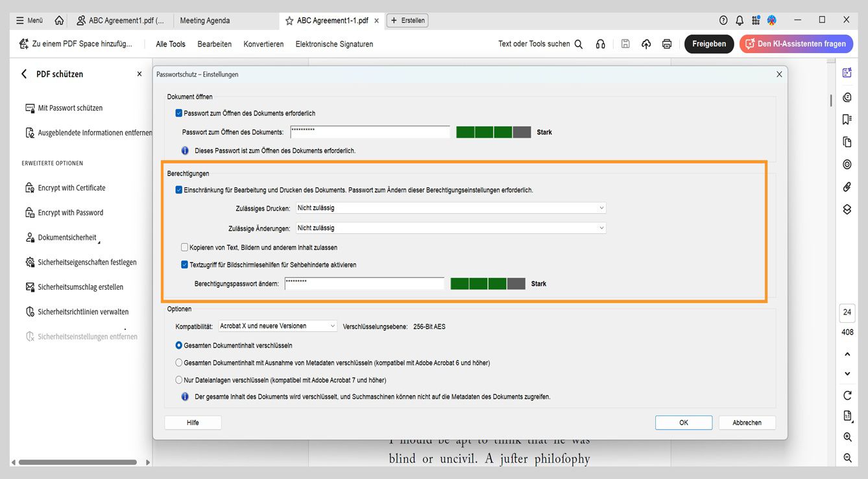Open the attachments paperclip panel
The image size is (868, 479).
847,187
